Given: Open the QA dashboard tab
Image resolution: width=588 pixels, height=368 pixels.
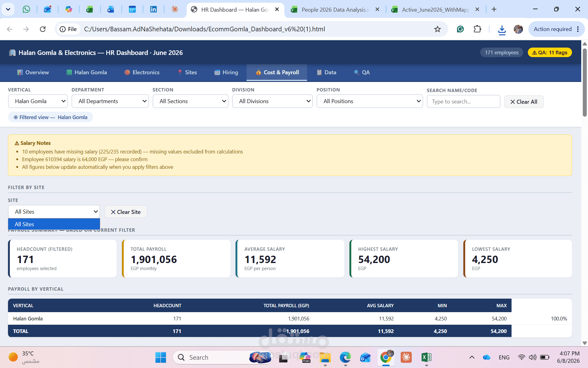Looking at the screenshot, I should (362, 72).
